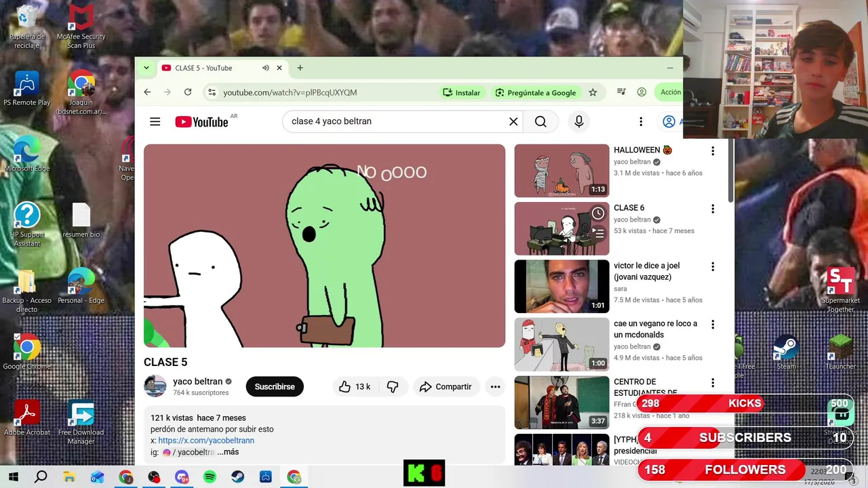The height and width of the screenshot is (488, 868).
Task: Expand description with ...más
Action: coord(228,452)
